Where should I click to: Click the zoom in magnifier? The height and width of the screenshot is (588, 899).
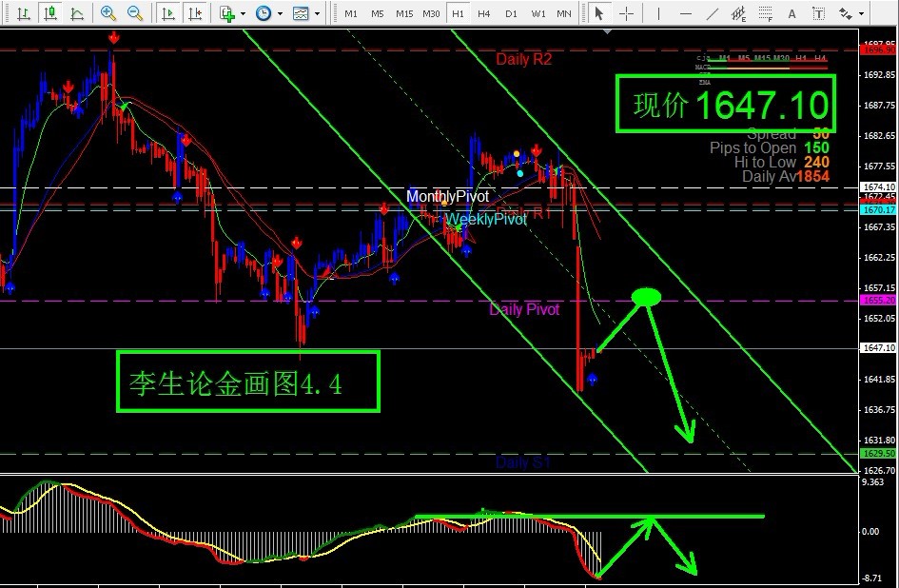[x=108, y=13]
